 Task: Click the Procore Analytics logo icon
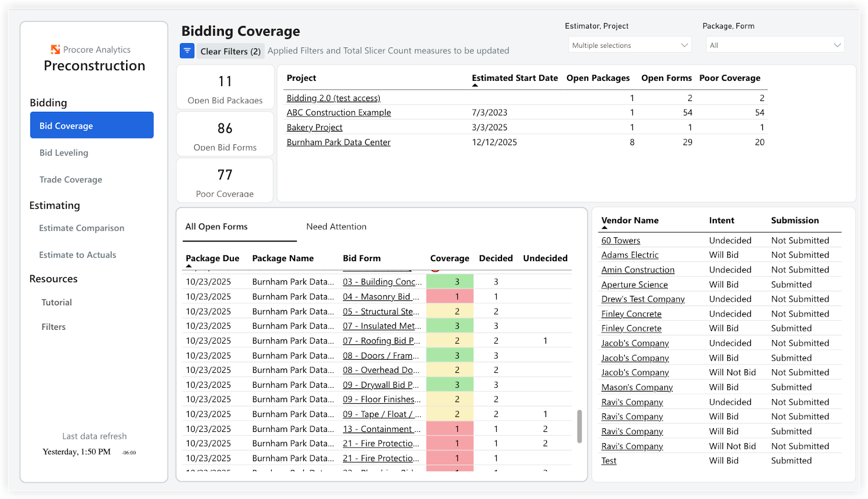point(55,49)
